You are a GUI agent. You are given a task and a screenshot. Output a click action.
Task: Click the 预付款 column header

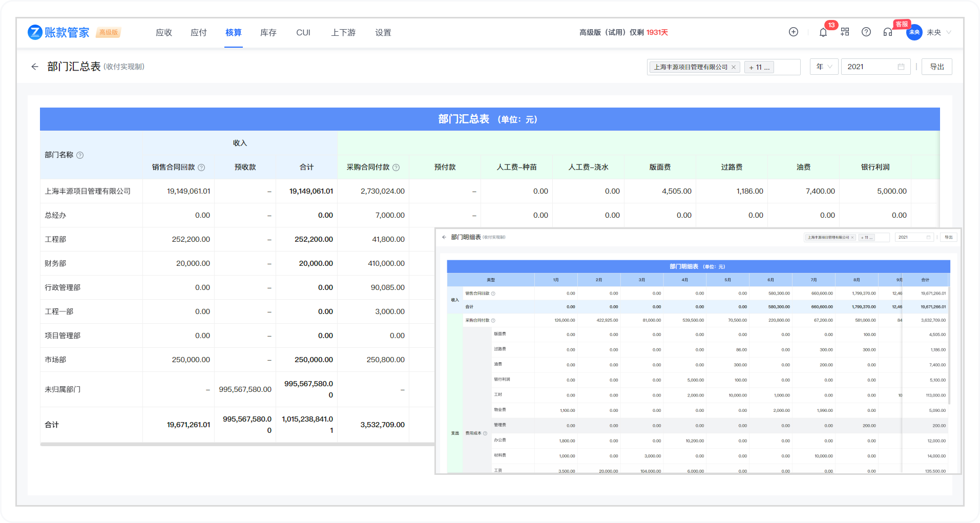pos(445,168)
